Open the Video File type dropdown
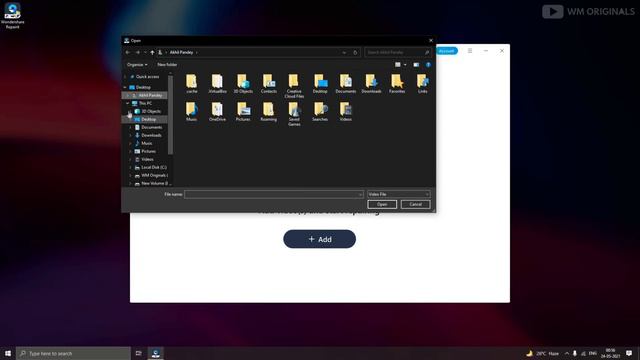Screen dimensions: 640x360 tap(398, 194)
